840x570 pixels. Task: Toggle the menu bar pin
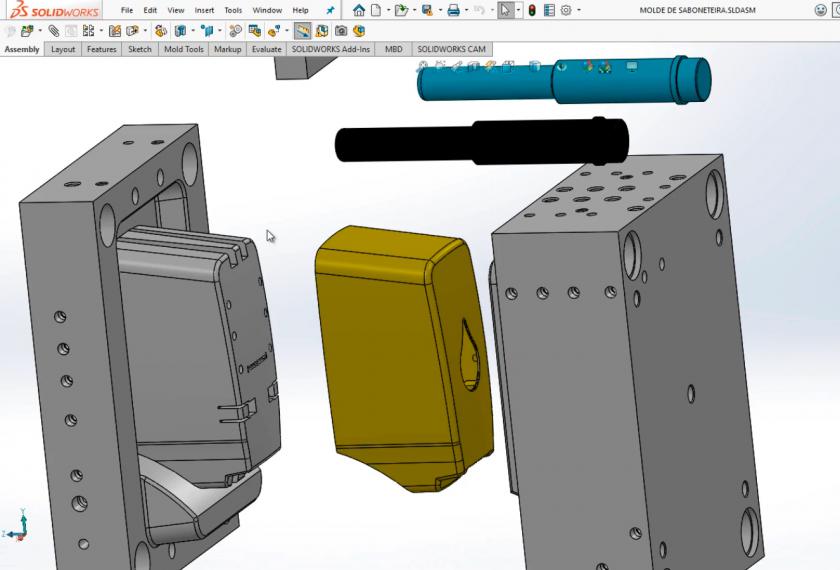(x=330, y=10)
